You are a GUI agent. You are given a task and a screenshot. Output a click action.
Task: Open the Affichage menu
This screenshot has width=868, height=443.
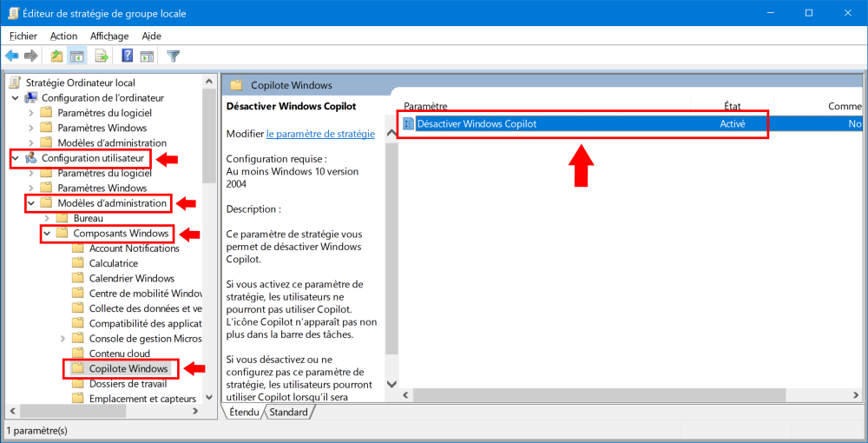tap(109, 36)
